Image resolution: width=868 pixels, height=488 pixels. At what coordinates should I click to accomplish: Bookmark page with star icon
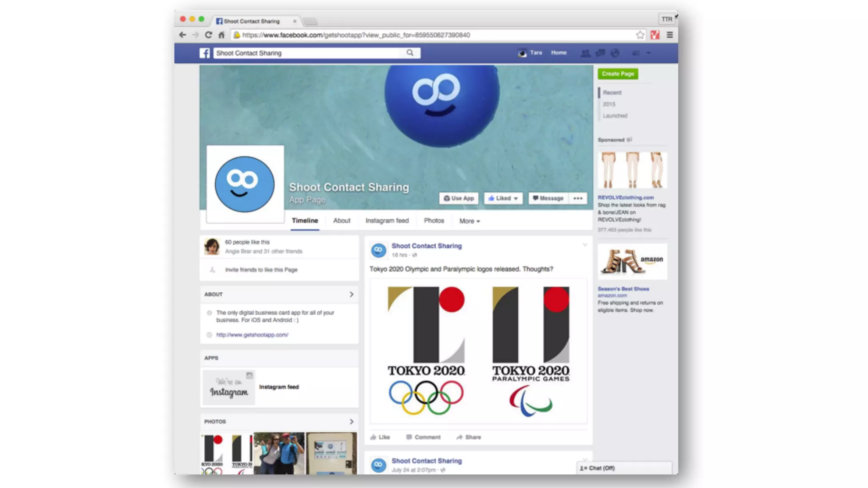point(640,35)
